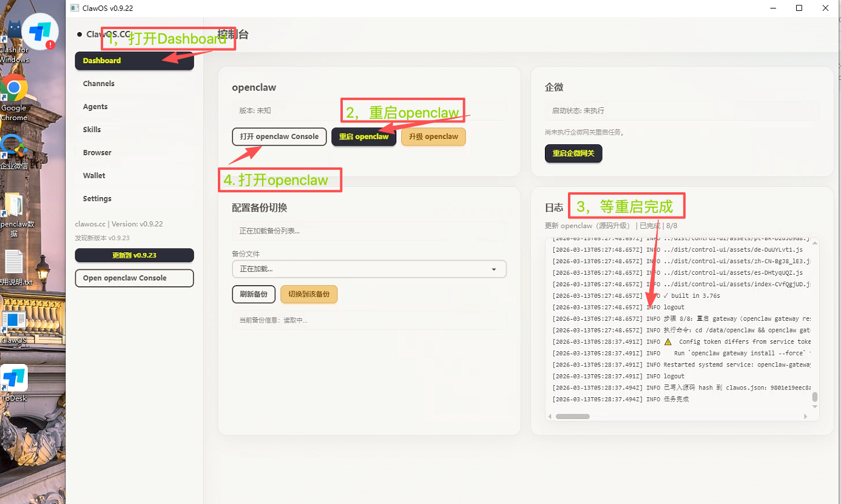The image size is (841, 504).
Task: Switch to the Channels menu item
Action: (99, 84)
